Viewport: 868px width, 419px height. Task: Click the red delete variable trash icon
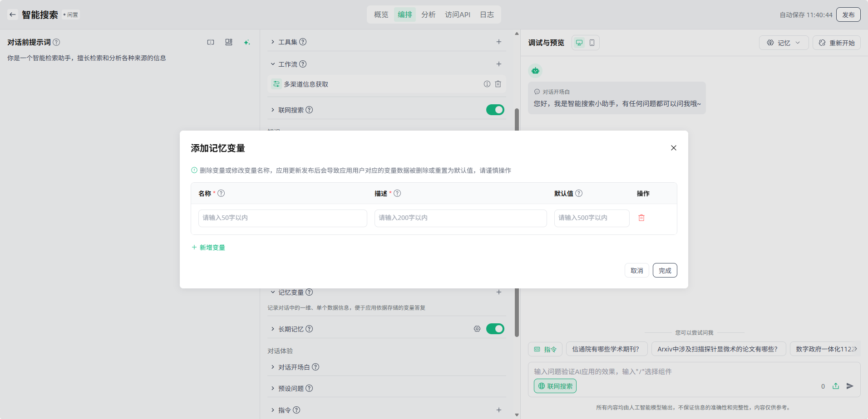click(641, 218)
